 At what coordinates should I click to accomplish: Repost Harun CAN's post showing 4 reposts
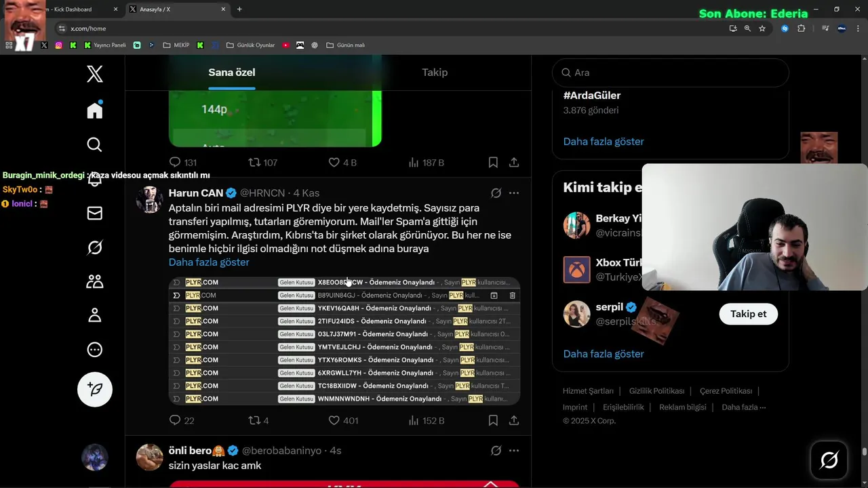click(x=258, y=420)
